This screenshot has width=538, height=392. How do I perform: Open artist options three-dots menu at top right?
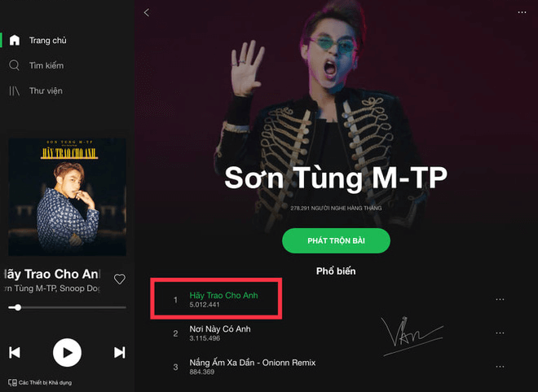pyautogui.click(x=522, y=12)
